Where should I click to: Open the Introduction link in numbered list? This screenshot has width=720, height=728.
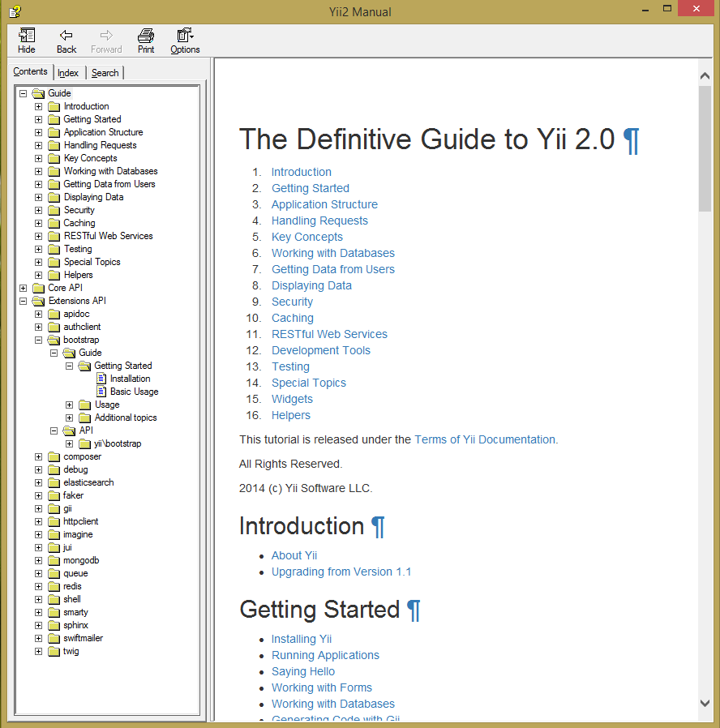[302, 172]
